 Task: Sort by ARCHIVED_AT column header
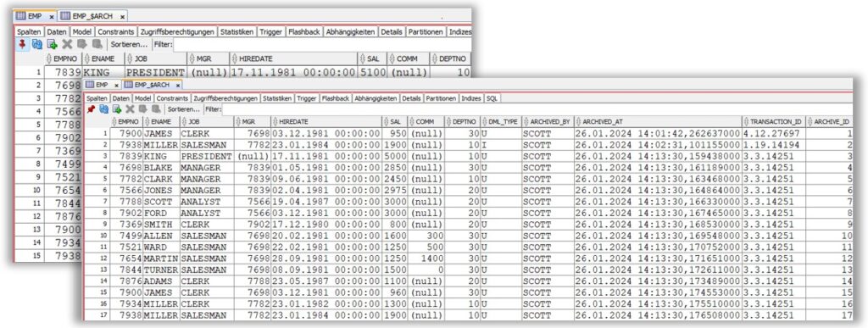click(658, 121)
